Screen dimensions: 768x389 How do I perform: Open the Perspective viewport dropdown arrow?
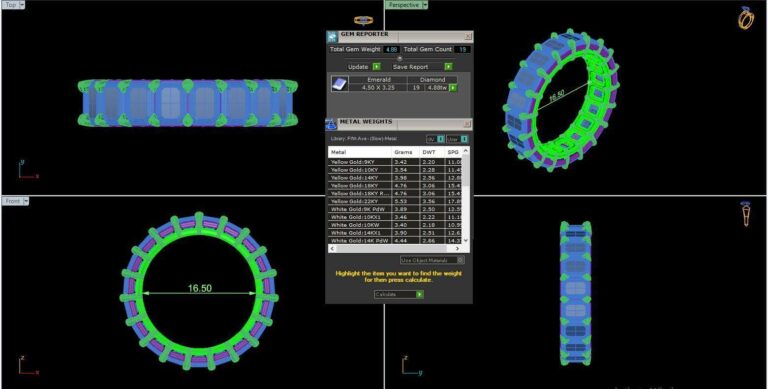pos(425,5)
